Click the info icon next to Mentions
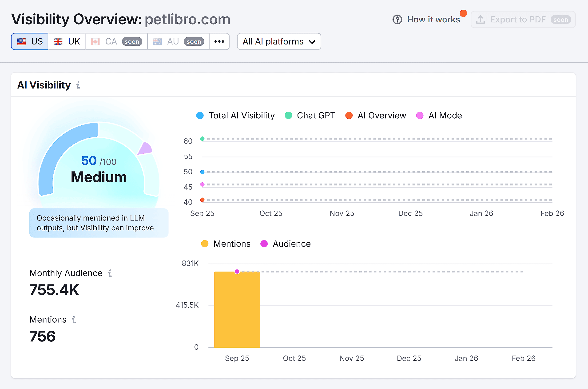This screenshot has width=588, height=389. (74, 320)
